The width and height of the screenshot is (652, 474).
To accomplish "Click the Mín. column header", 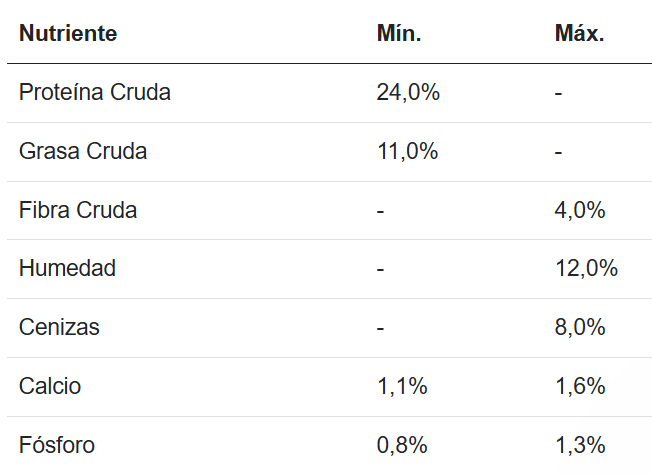I will 398,34.
